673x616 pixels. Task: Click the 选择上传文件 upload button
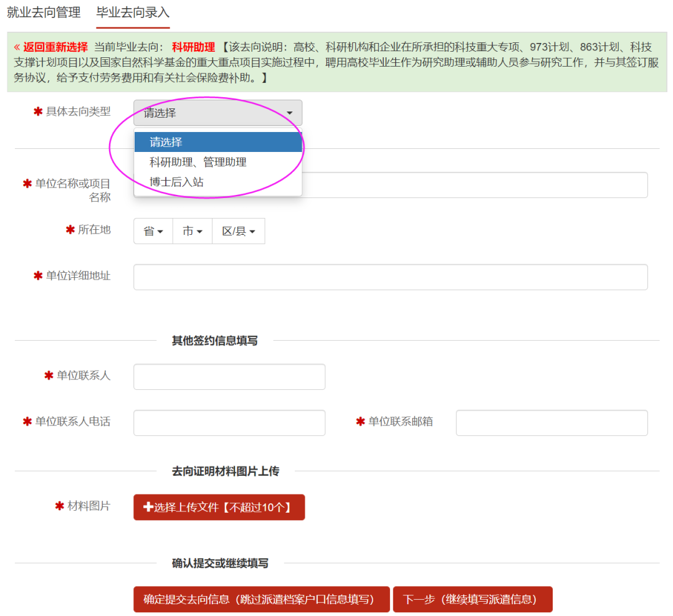click(x=219, y=508)
